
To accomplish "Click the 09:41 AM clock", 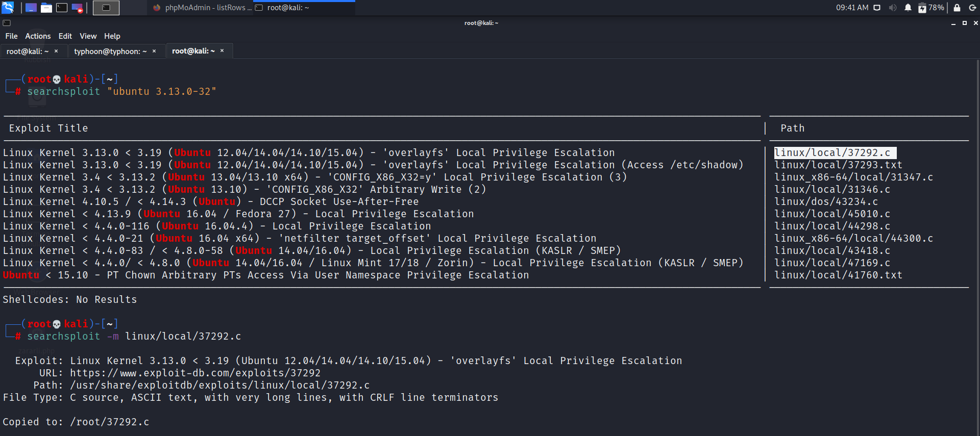I will pyautogui.click(x=852, y=8).
